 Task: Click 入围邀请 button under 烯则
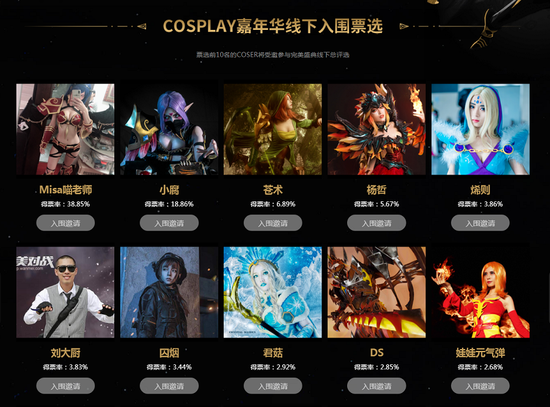pyautogui.click(x=480, y=223)
